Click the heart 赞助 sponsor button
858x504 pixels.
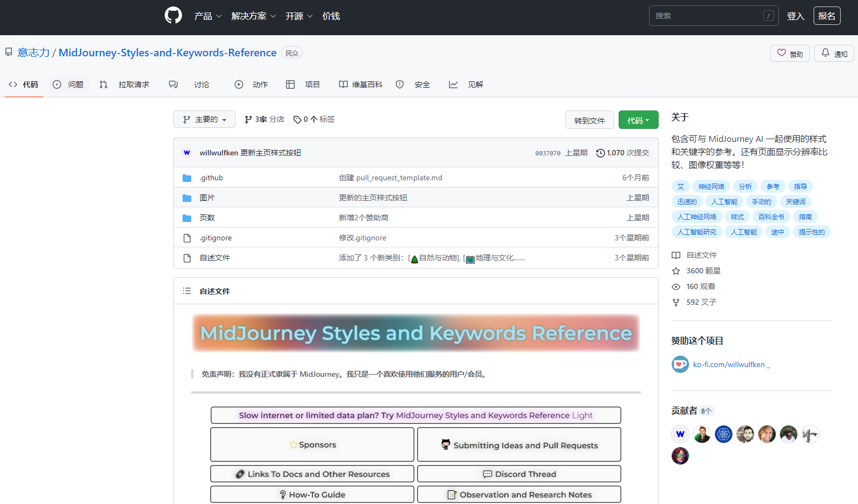[790, 54]
